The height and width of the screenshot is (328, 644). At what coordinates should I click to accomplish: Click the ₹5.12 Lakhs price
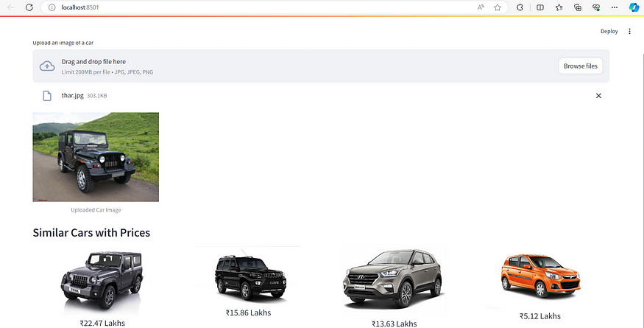point(539,316)
